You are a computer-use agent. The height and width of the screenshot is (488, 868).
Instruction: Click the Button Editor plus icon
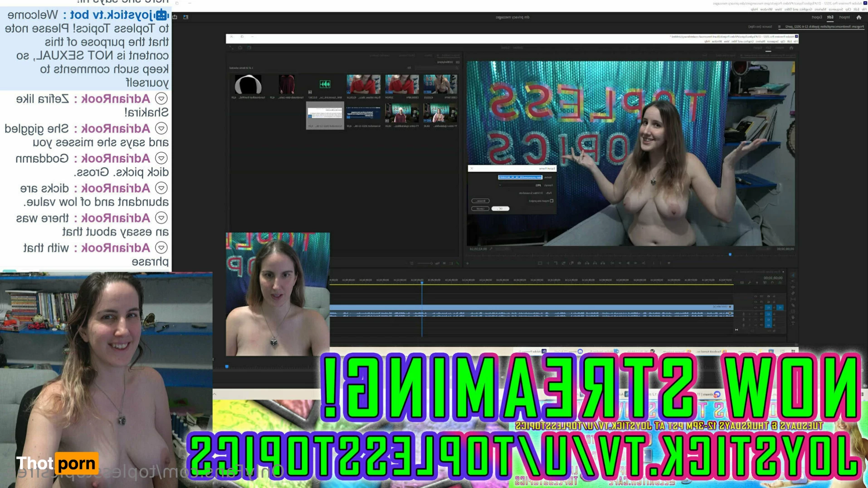(x=468, y=263)
